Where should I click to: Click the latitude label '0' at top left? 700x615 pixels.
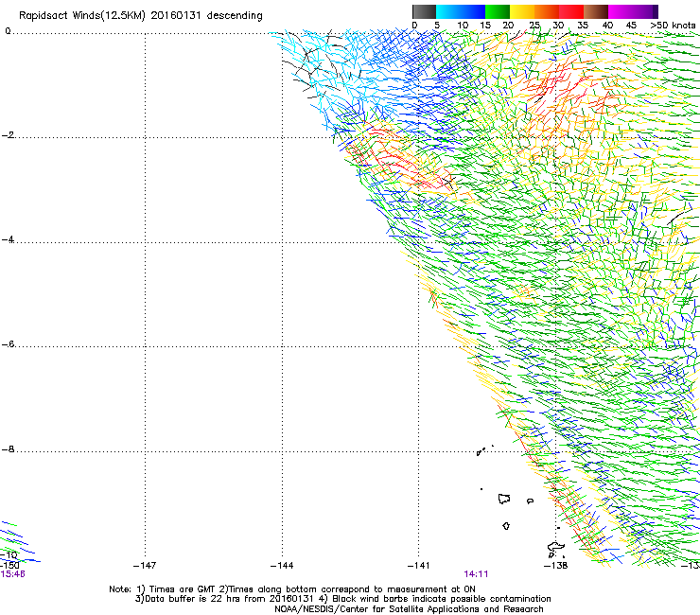[8, 31]
